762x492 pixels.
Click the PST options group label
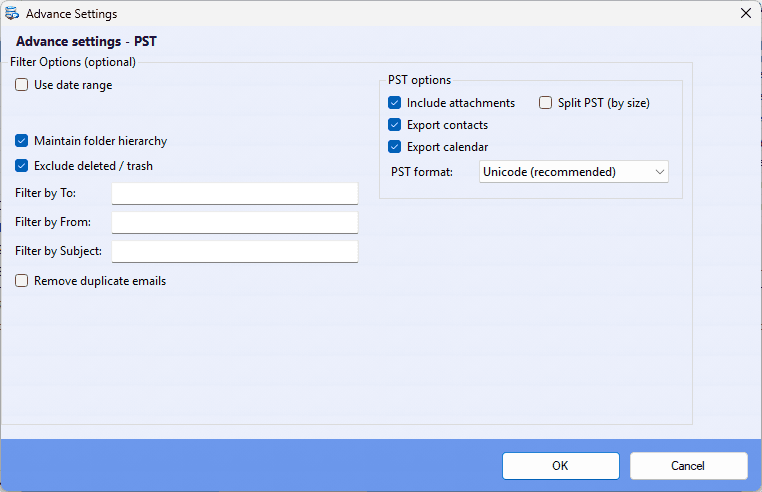pyautogui.click(x=419, y=80)
